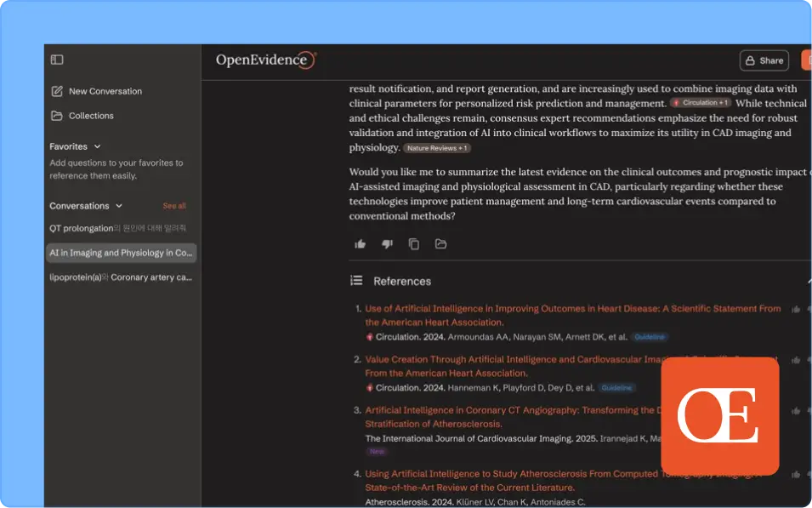Image resolution: width=812 pixels, height=508 pixels.
Task: Open Collections in the sidebar
Action: [x=82, y=116]
